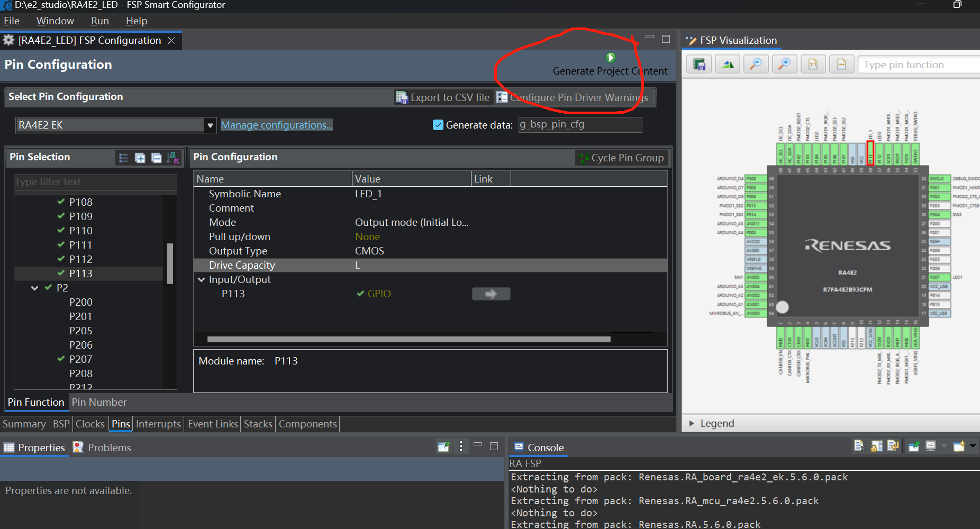
Task: Switch to the Pin Number tab
Action: (x=99, y=403)
